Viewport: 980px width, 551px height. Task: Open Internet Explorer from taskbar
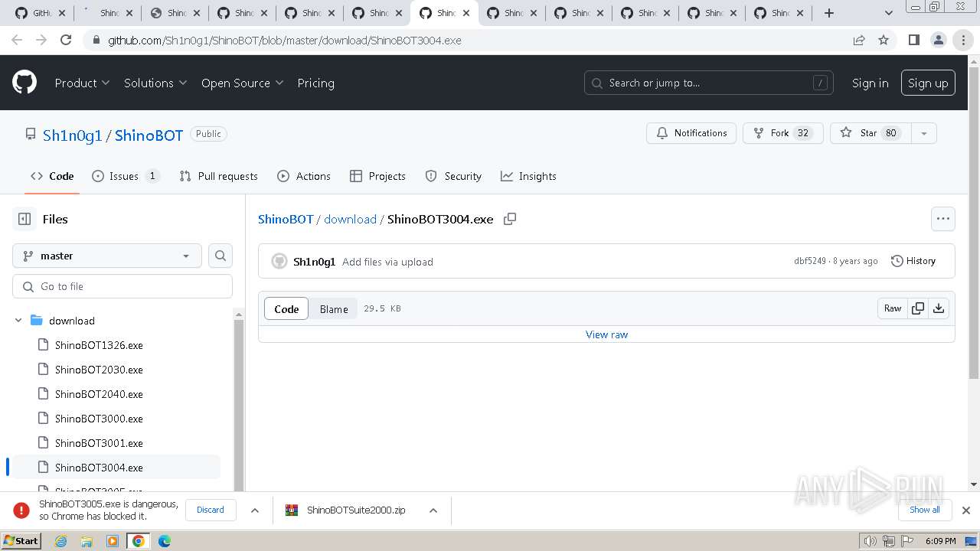(x=61, y=541)
